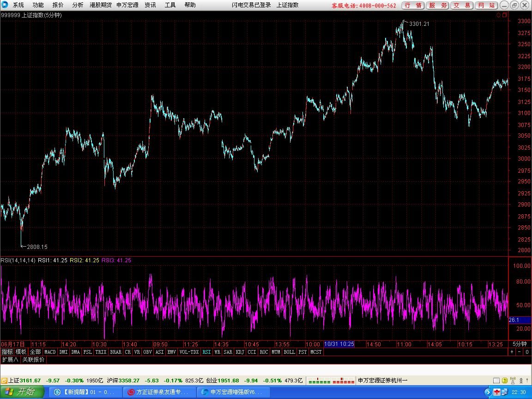532x399 pixels.
Task: Open the news list icon in the status bar
Action: coord(496,381)
